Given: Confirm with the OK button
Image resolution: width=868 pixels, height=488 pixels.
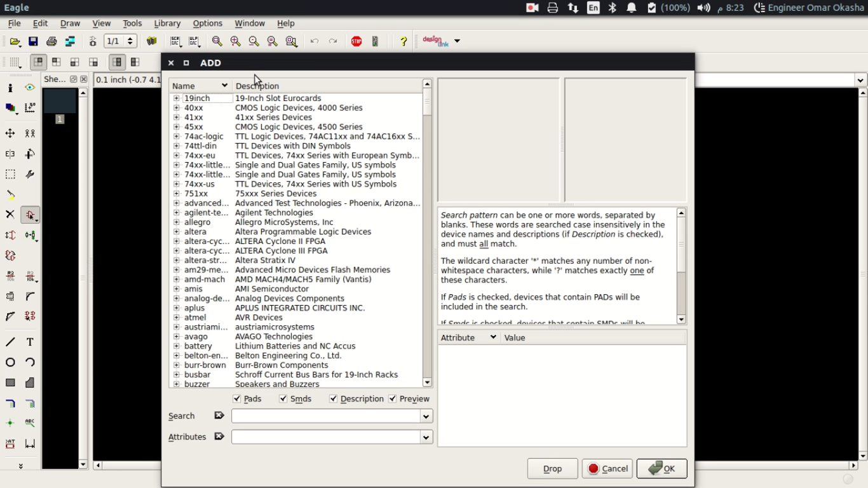Looking at the screenshot, I should (662, 469).
